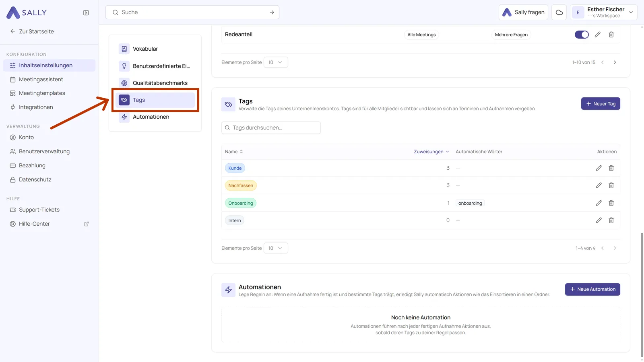Edit the Onboarding tag
Viewport: 644px width, 362px height.
click(x=599, y=203)
